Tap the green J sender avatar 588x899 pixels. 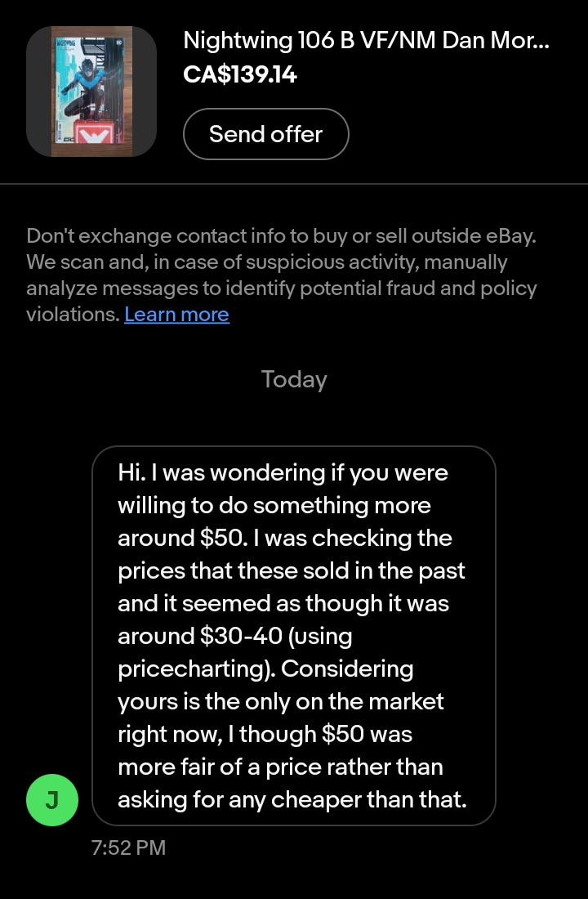click(x=51, y=799)
